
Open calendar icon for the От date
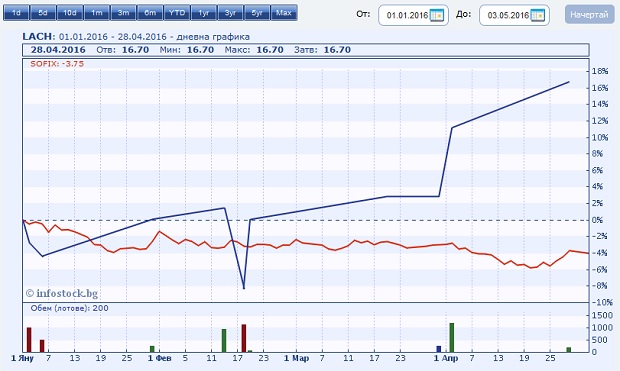pos(437,15)
